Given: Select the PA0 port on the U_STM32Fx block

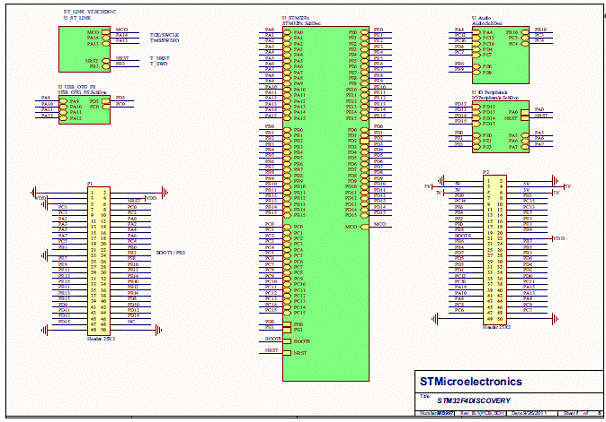Looking at the screenshot, I should click(287, 32).
